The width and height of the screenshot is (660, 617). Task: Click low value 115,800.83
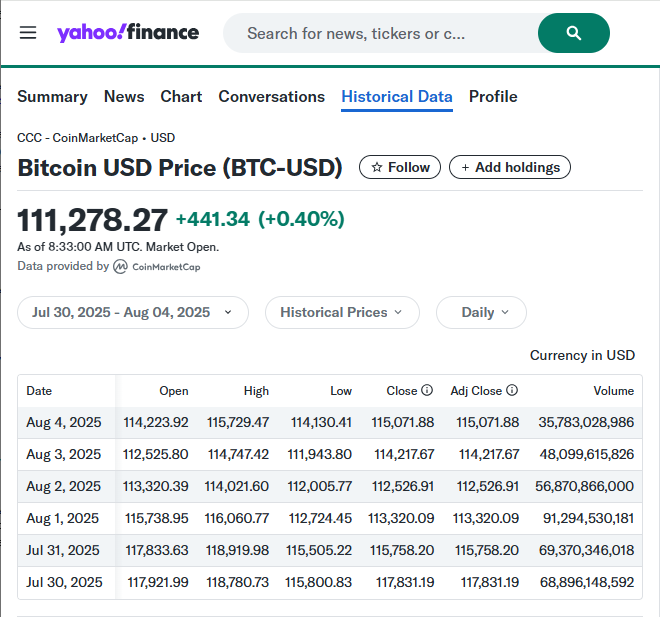[x=319, y=582]
